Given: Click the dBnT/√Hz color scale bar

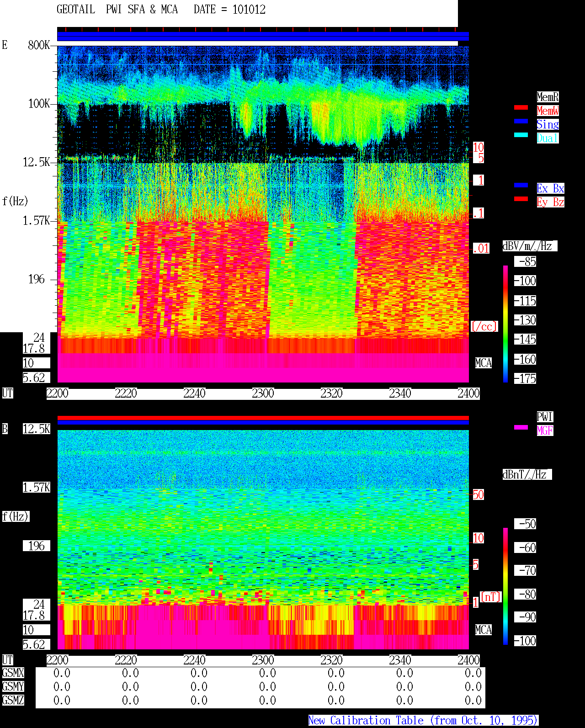Looking at the screenshot, I should tap(505, 586).
